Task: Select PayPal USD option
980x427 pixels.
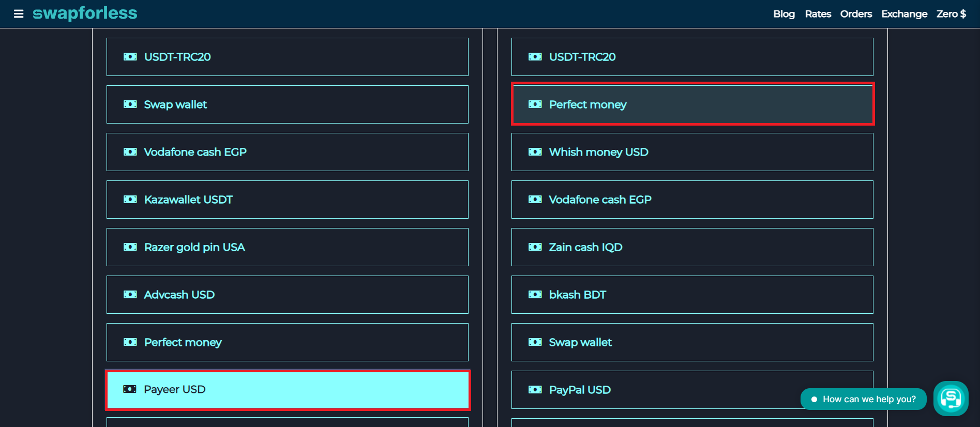Action: pos(692,390)
